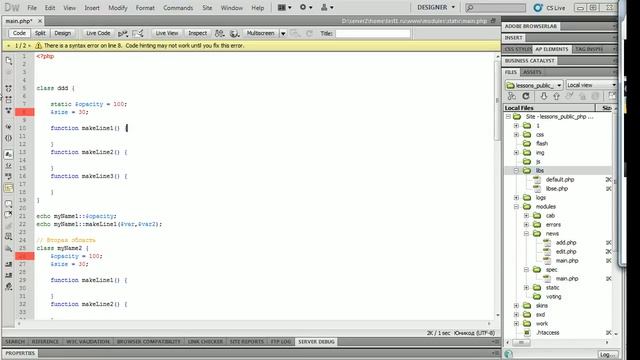
Task: Click inside the Title input field
Action: coord(373,33)
